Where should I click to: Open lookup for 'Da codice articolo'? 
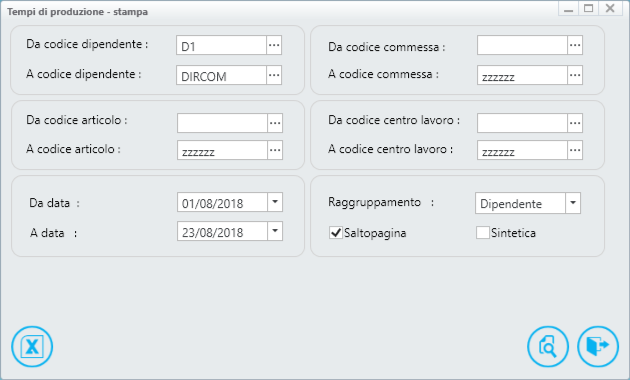[x=275, y=123]
